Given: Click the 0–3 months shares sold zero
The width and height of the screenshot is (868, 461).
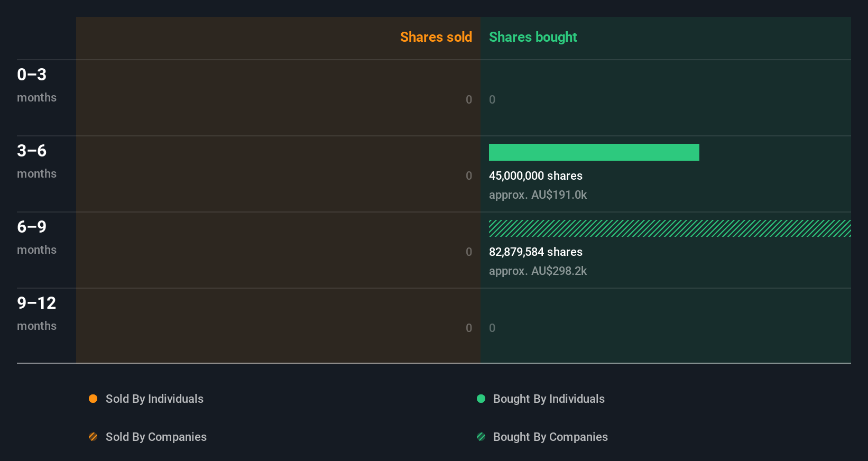Looking at the screenshot, I should point(469,99).
